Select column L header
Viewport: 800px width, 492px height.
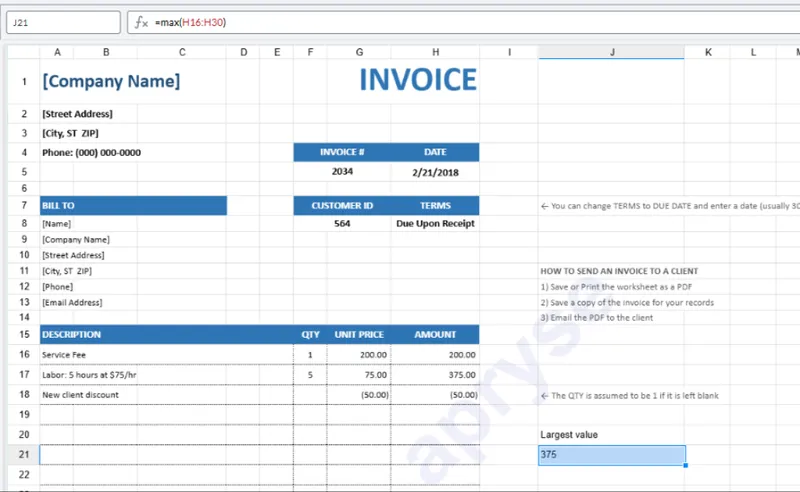coord(753,52)
